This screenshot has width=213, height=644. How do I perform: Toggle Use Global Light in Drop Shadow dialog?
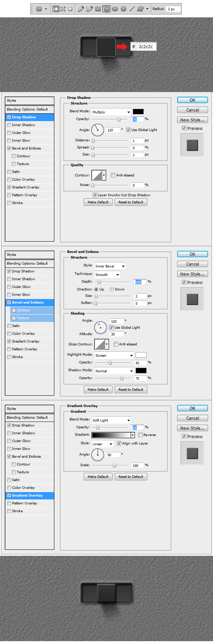128,130
